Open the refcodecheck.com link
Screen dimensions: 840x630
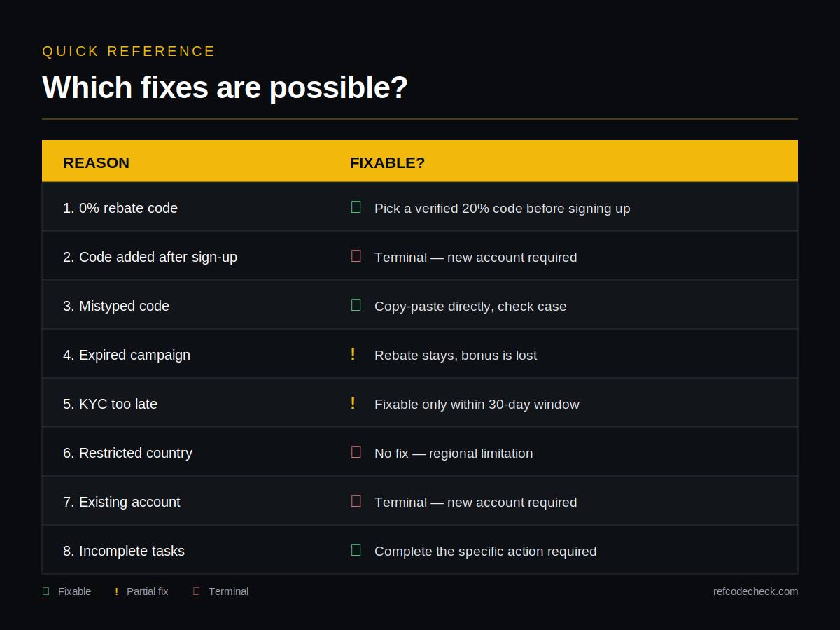[755, 591]
